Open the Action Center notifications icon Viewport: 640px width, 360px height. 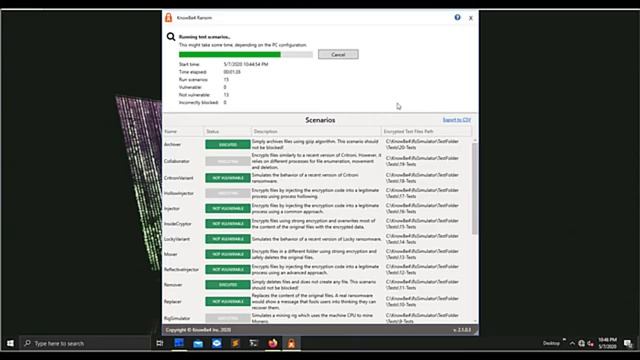[x=628, y=344]
